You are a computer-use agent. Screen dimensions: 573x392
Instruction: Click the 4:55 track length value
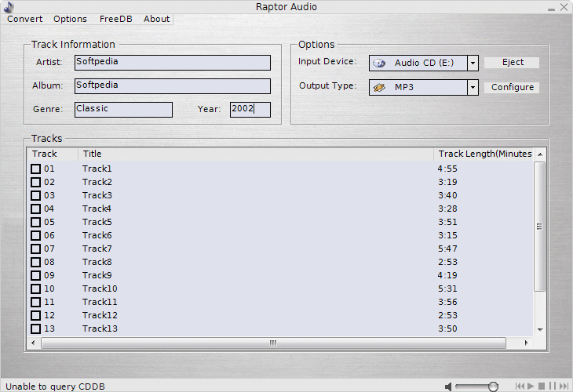tap(447, 169)
